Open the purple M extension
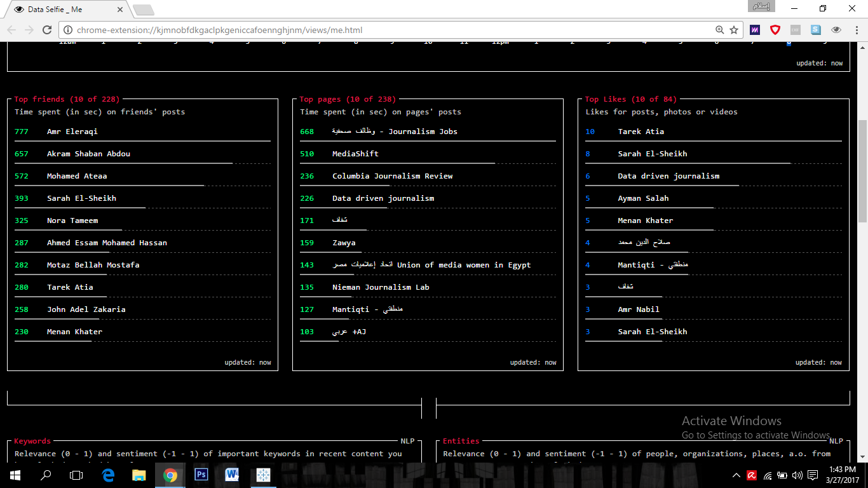 (755, 30)
